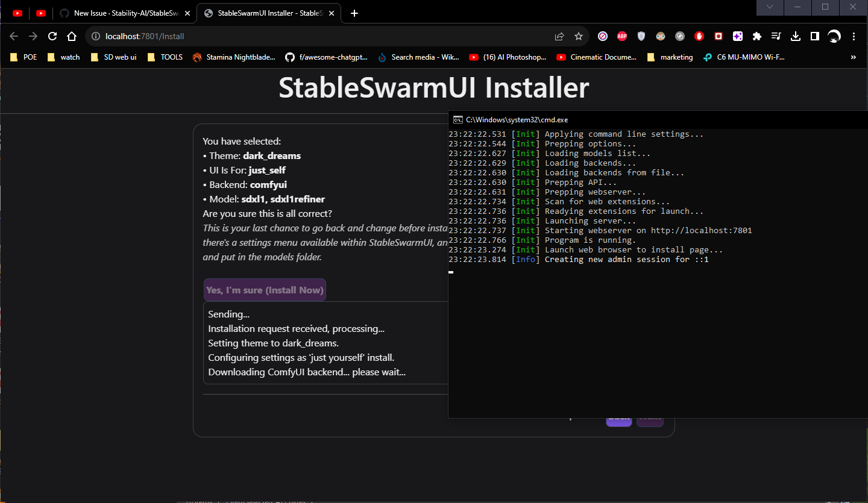This screenshot has height=503, width=868.
Task: Open the Adblock Plus extension
Action: pos(622,36)
